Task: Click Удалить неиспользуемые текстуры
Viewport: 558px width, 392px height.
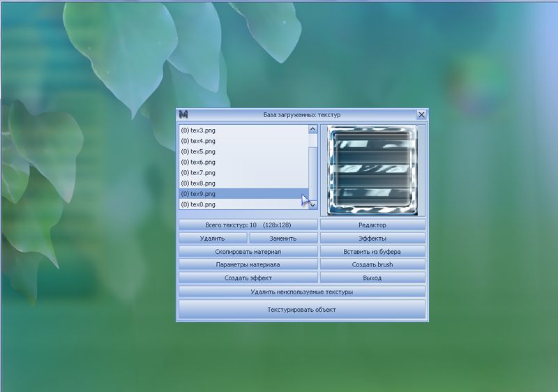Action: 301,292
